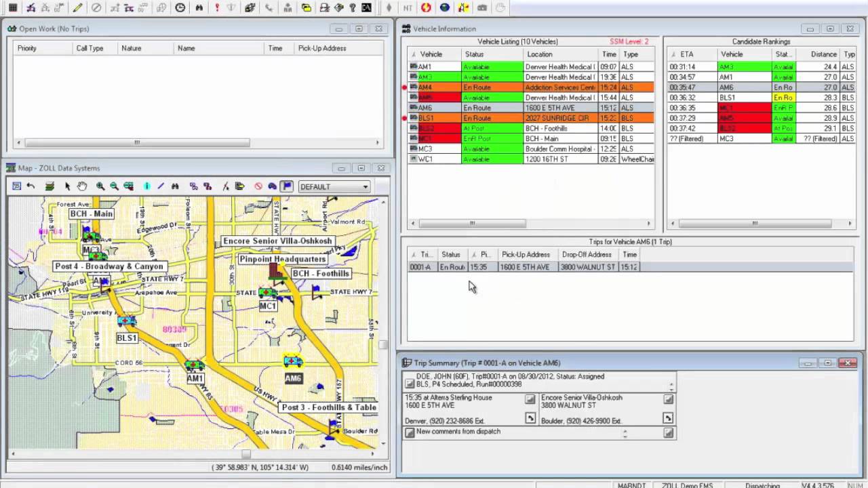Screen dimensions: 868x488
Task: Click the SSM Level: 2 indicator
Action: coord(629,41)
